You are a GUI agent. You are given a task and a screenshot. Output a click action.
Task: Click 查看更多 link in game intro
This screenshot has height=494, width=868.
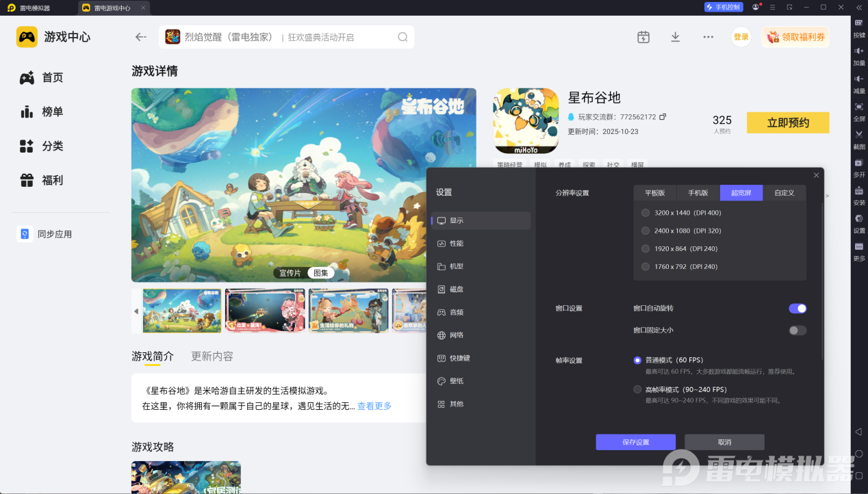pos(374,406)
